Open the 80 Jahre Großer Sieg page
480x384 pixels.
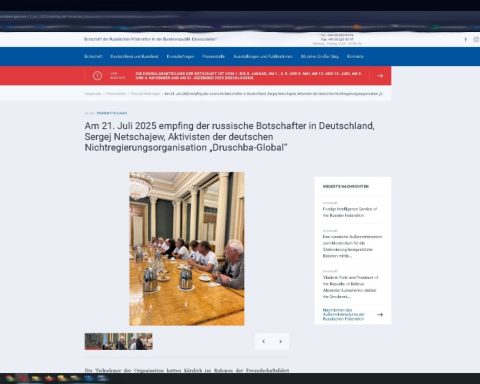coord(319,56)
